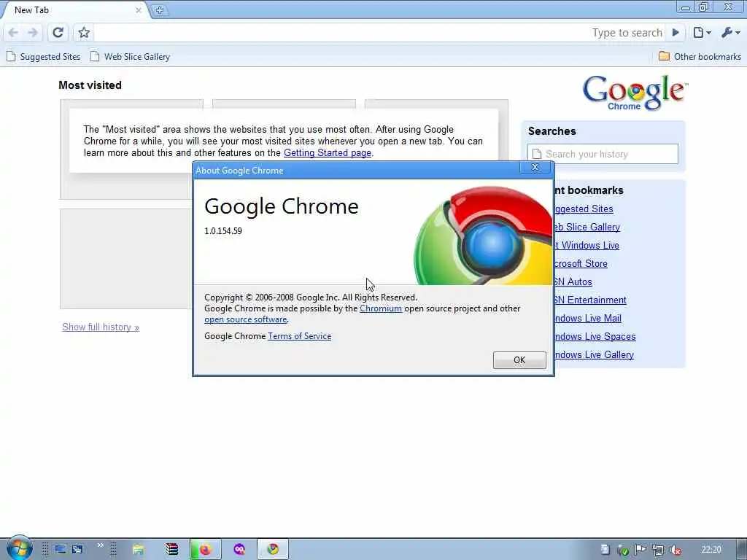Click the version number 1.0.154.59

point(223,231)
